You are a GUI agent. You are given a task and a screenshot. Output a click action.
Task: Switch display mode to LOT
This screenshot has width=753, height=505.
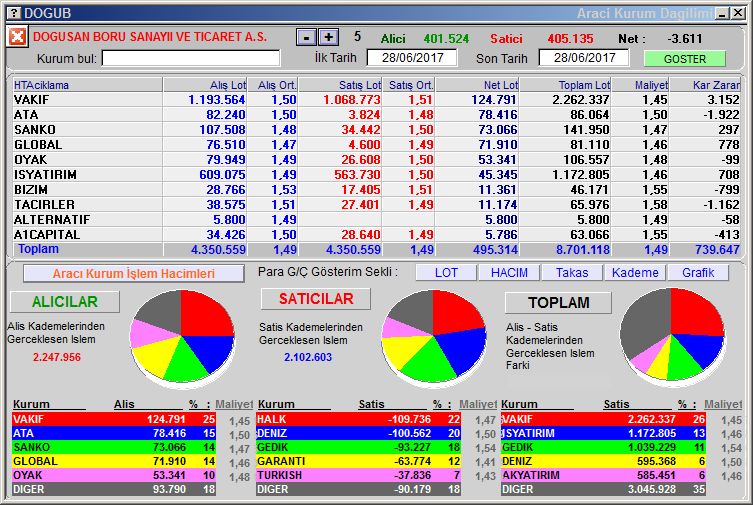446,273
